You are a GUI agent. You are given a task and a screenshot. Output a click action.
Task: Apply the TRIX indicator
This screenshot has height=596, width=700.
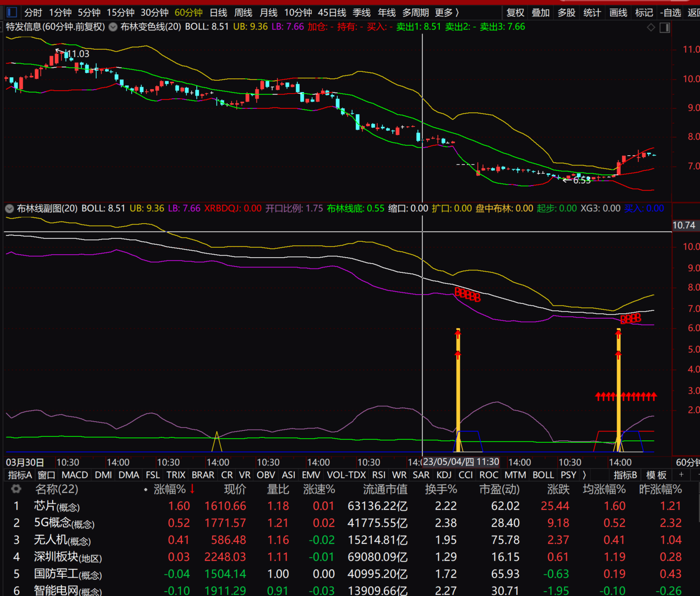pyautogui.click(x=175, y=475)
